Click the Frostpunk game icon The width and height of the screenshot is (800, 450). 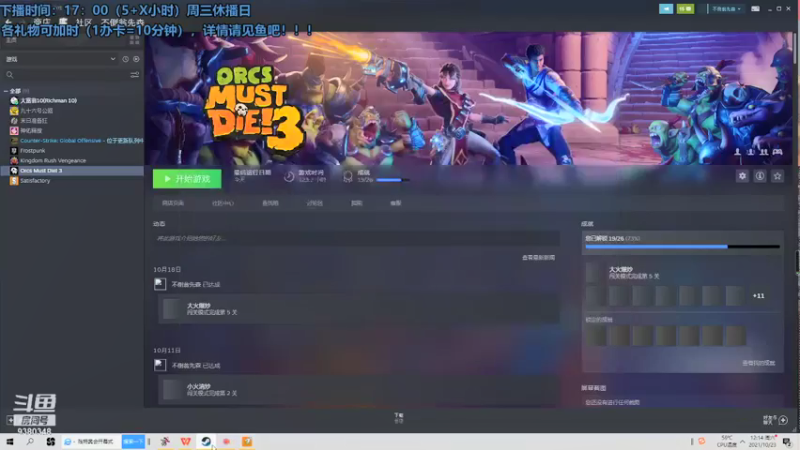(x=14, y=151)
